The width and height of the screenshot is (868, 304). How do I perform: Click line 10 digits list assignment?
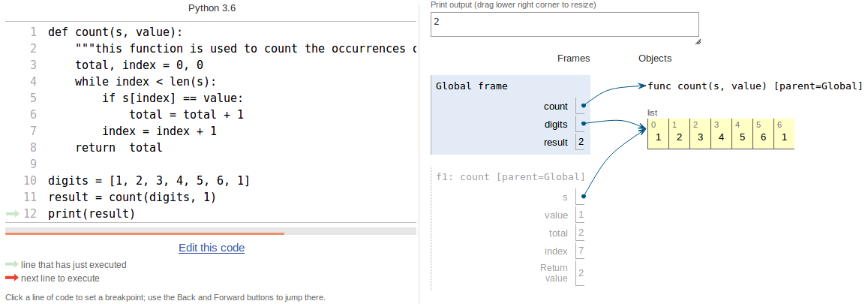tap(149, 181)
